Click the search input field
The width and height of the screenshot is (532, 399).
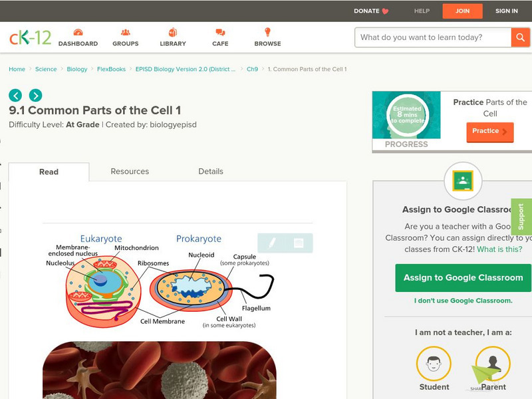tap(432, 37)
